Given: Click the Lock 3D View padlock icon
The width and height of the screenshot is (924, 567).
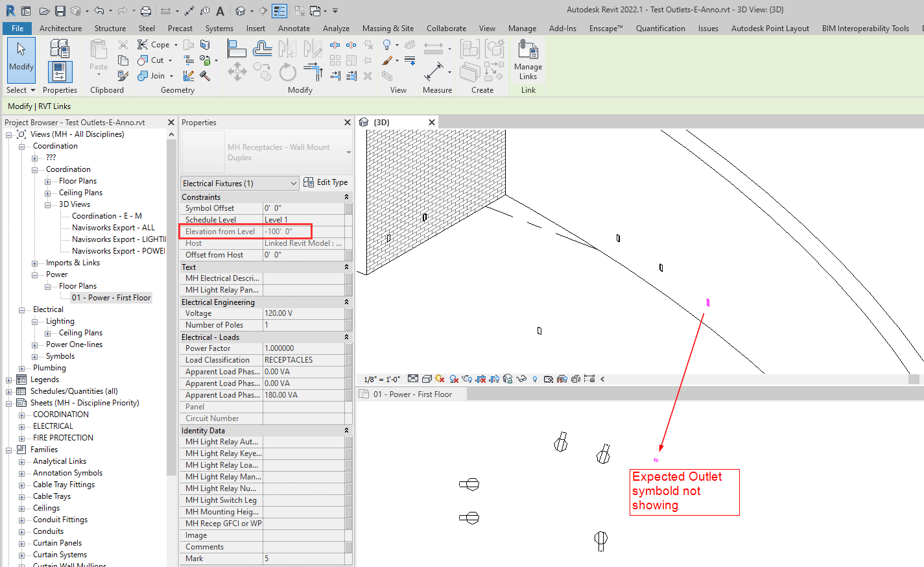Looking at the screenshot, I should (x=508, y=379).
